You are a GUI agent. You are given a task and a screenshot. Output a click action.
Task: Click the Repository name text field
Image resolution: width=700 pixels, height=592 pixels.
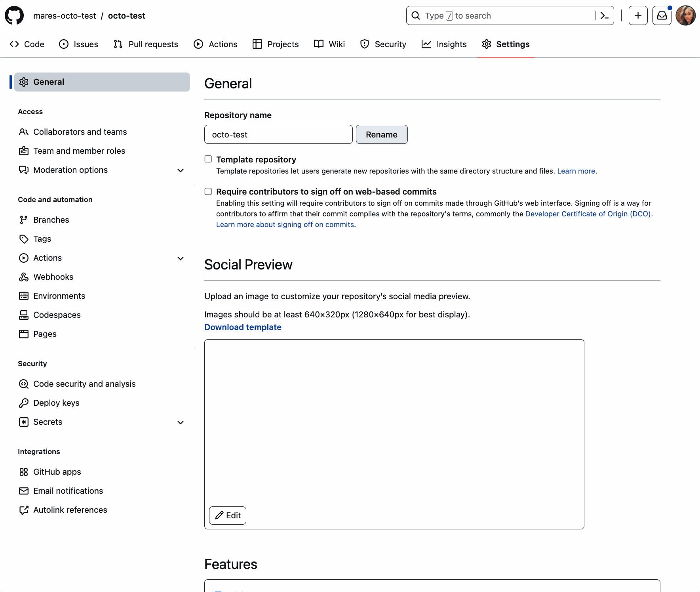coord(278,135)
